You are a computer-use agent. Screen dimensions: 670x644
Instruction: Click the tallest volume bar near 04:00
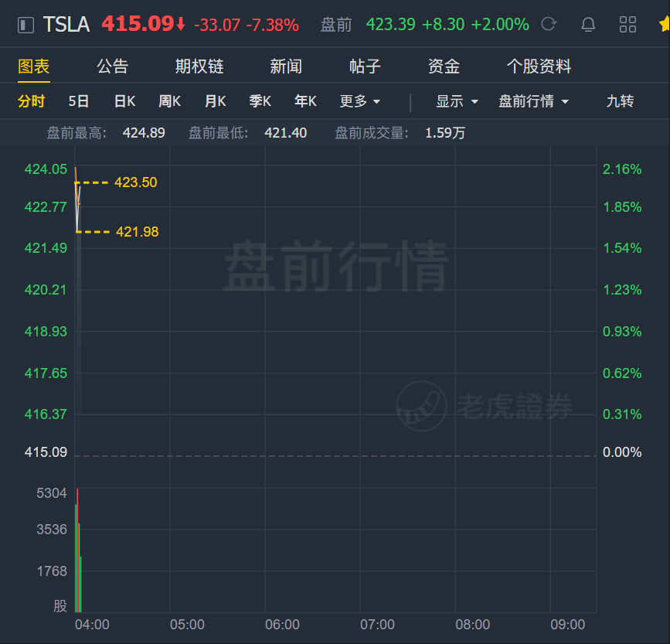click(77, 550)
